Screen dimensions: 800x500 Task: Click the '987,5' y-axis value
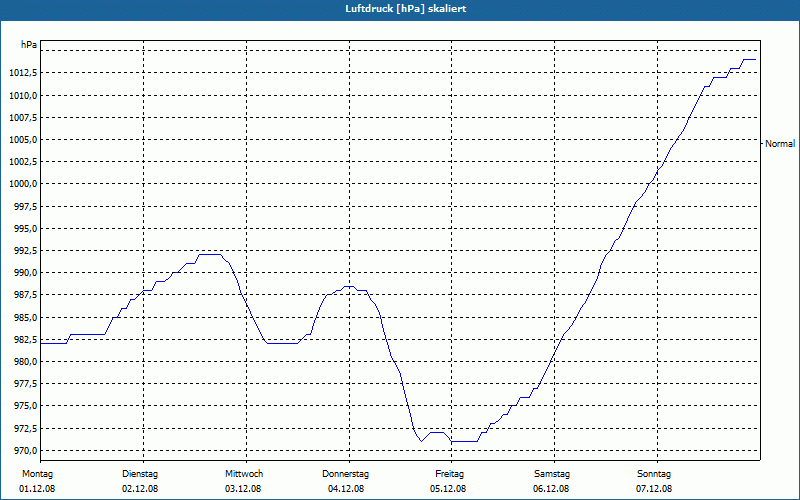tap(25, 295)
